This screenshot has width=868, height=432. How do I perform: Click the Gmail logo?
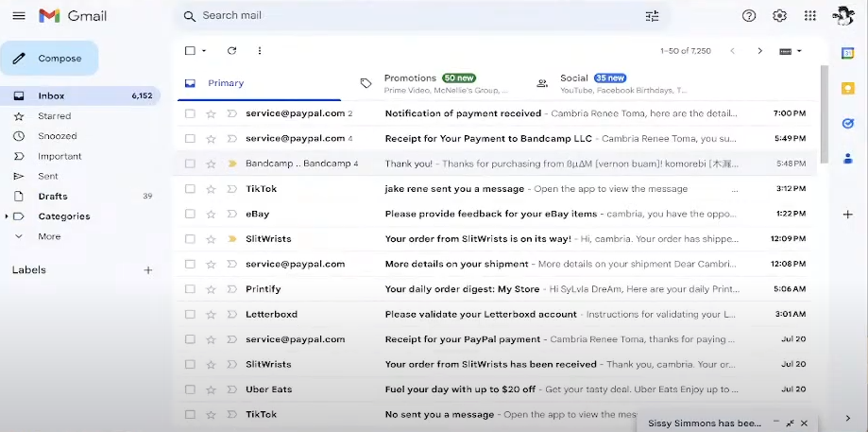click(x=73, y=16)
